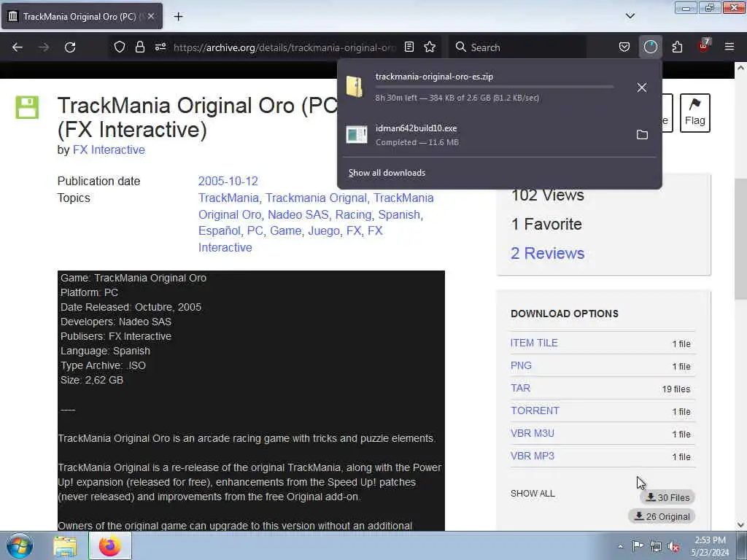
Task: Click the Firefox taskbar icon
Action: click(109, 545)
